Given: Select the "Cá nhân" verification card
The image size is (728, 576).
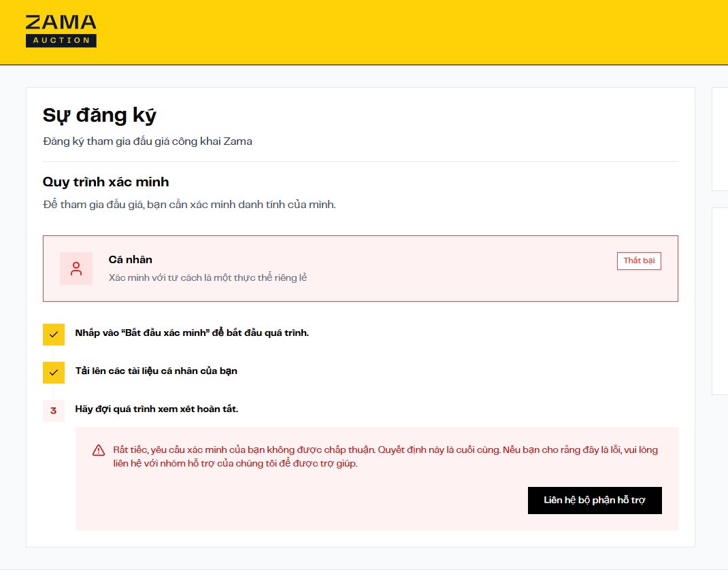Looking at the screenshot, I should point(361,268).
